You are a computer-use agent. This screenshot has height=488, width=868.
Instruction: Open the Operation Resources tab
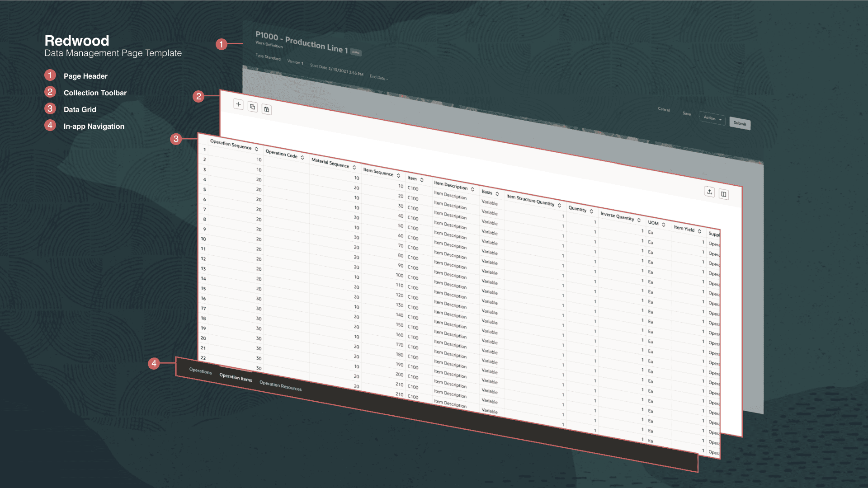click(280, 385)
